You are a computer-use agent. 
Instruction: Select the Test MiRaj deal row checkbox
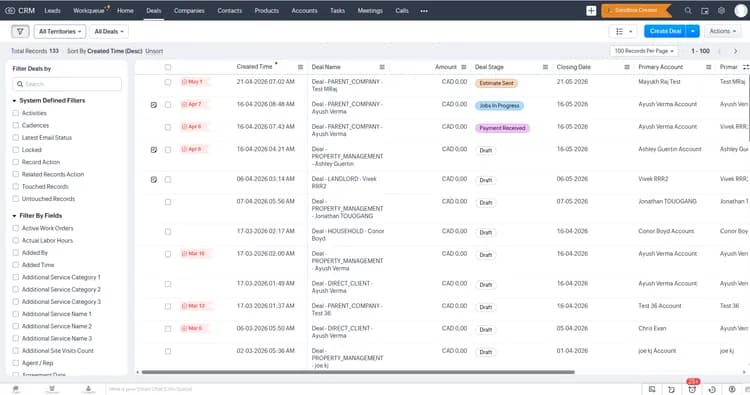click(168, 82)
